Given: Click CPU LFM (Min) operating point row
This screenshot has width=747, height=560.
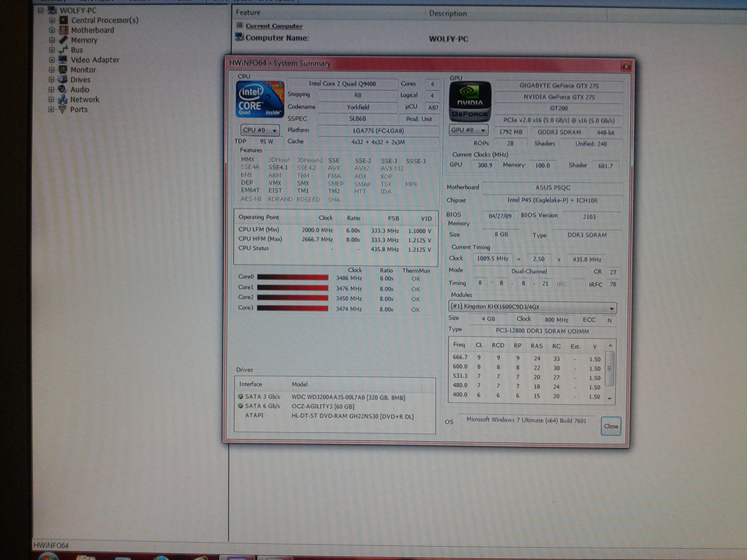Looking at the screenshot, I should coord(335,230).
